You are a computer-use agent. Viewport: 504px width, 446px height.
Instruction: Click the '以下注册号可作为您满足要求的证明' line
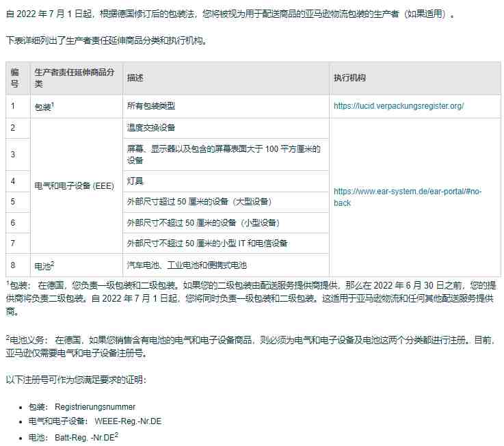76,380
